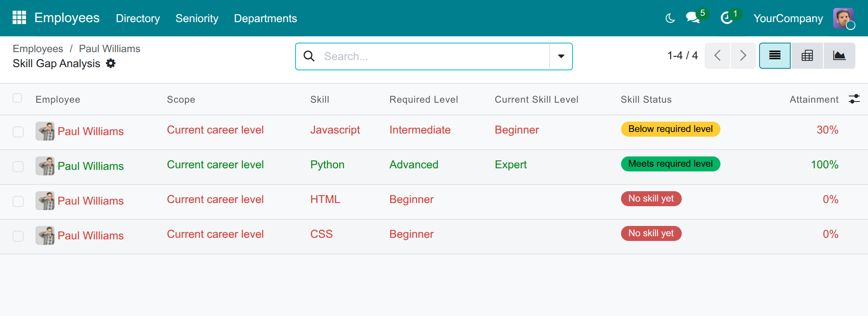Screen dimensions: 868x316
Task: Expand the search options dropdown arrow
Action: (561, 56)
